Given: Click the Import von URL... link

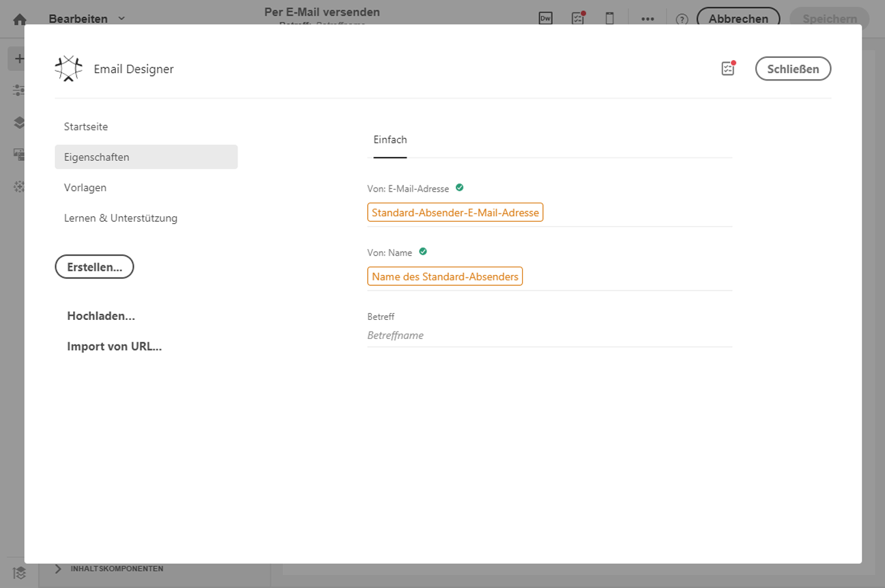Looking at the screenshot, I should (x=115, y=347).
